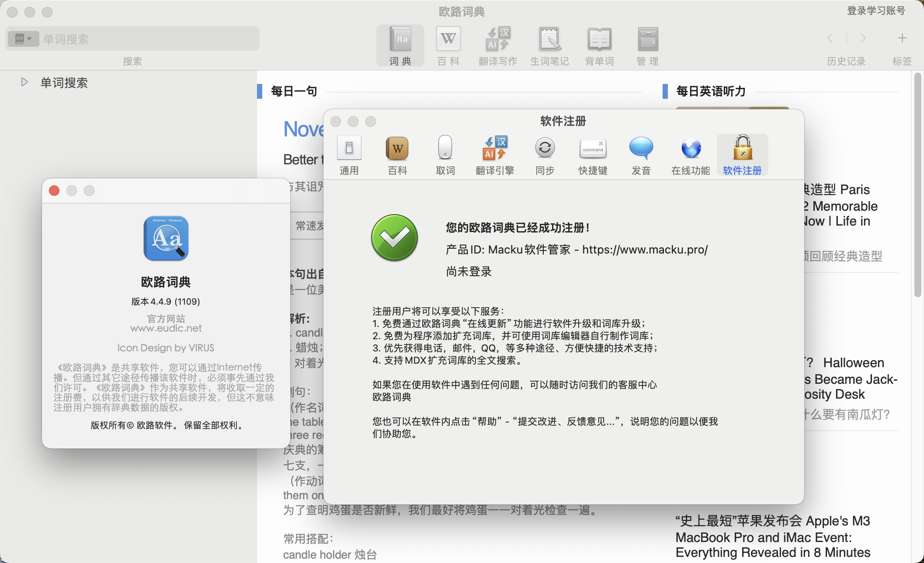The image size is (924, 563).
Task: Open the 管理 management toolbar icon
Action: pos(648,45)
